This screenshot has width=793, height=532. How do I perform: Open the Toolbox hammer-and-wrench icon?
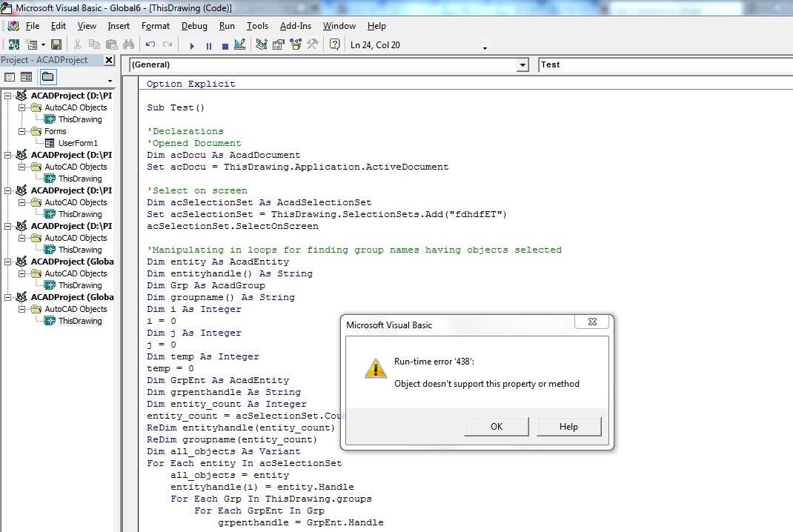313,44
